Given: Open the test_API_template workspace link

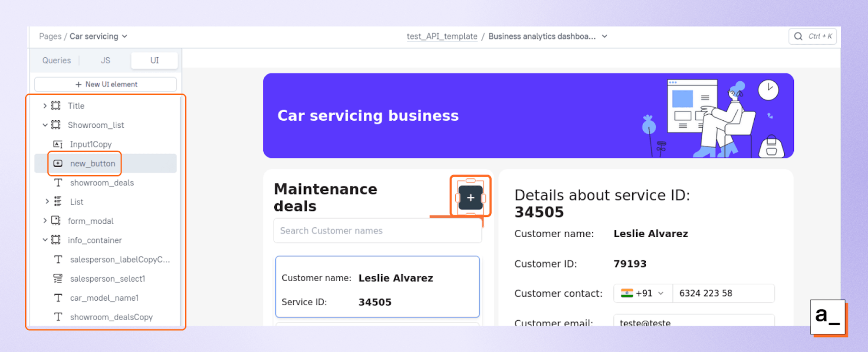Looking at the screenshot, I should coord(442,37).
